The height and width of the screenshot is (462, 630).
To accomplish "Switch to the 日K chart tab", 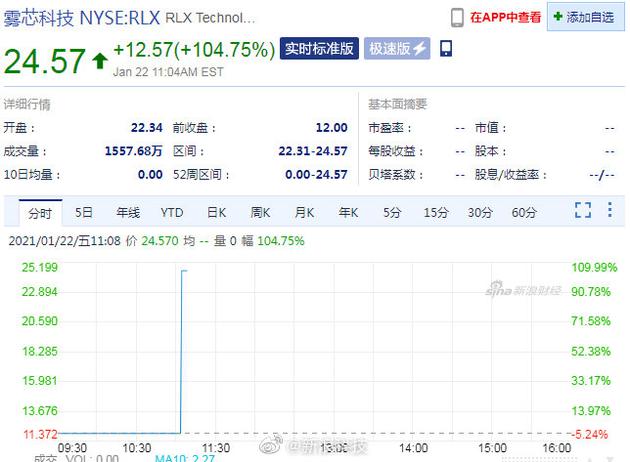I will tap(217, 213).
